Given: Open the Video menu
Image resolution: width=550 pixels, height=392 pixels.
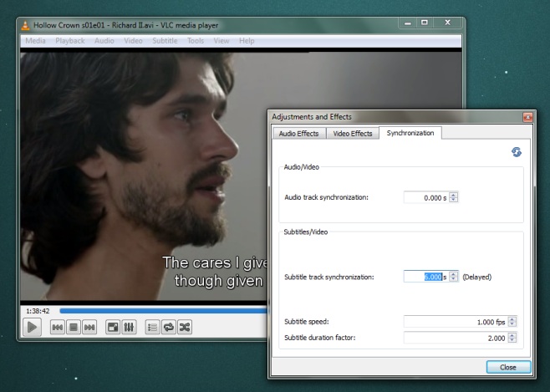Looking at the screenshot, I should click(x=133, y=41).
